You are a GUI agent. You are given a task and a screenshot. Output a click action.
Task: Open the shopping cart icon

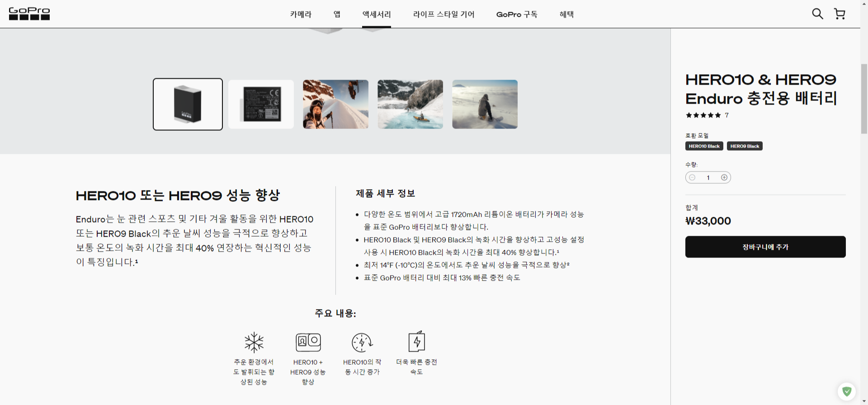(x=840, y=14)
